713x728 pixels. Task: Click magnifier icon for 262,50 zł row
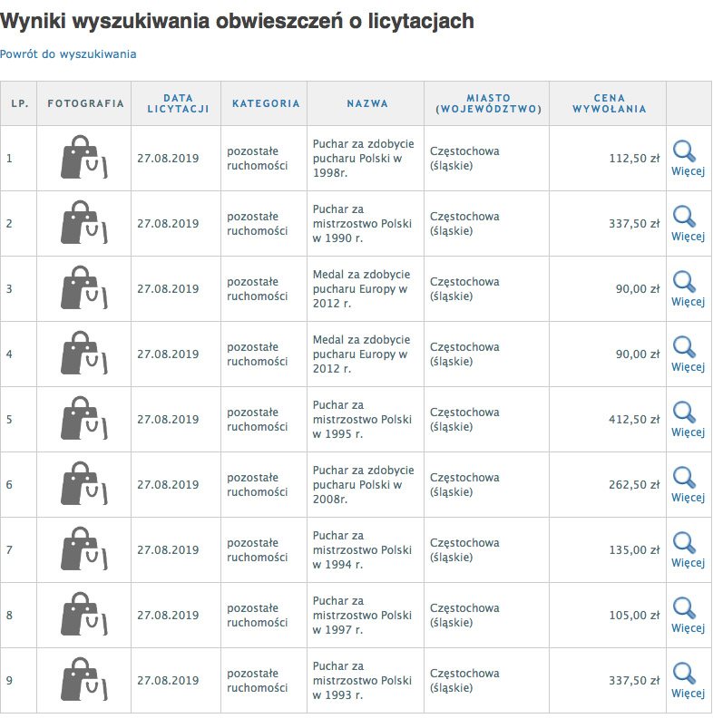tap(685, 477)
